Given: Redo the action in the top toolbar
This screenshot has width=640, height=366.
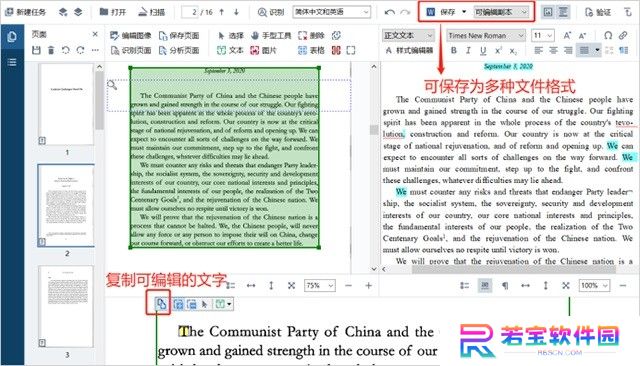Looking at the screenshot, I should tap(405, 12).
